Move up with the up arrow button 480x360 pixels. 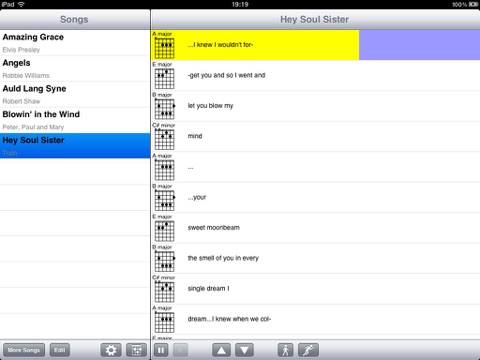[x=221, y=350]
